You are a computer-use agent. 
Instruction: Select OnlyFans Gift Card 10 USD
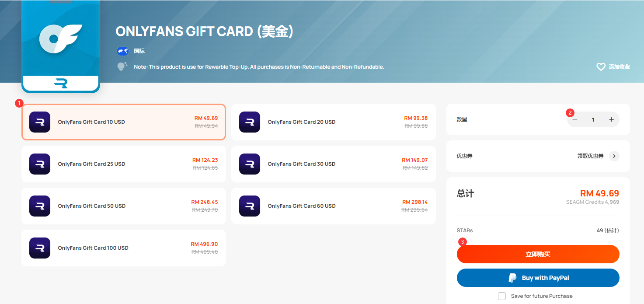click(x=124, y=122)
